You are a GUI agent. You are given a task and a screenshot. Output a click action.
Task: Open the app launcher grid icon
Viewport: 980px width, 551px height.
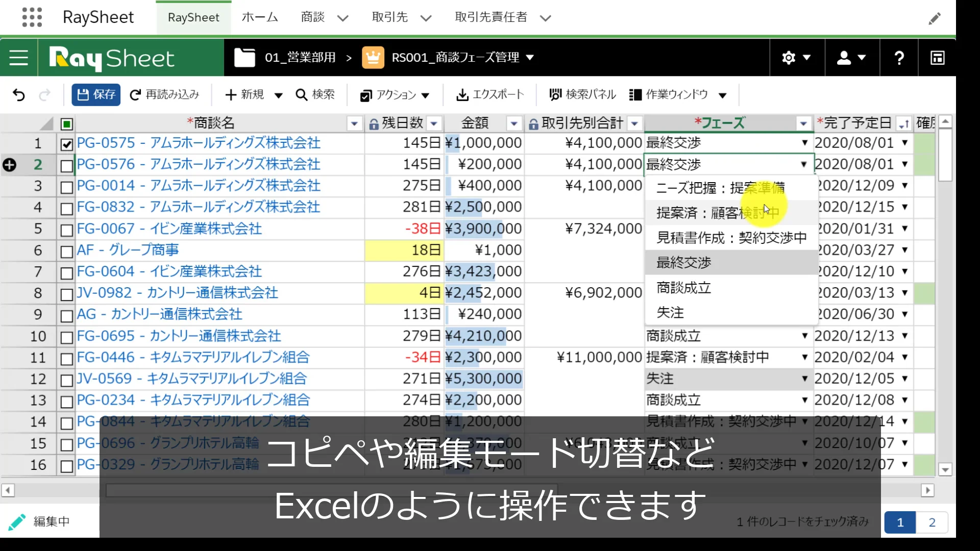(32, 17)
